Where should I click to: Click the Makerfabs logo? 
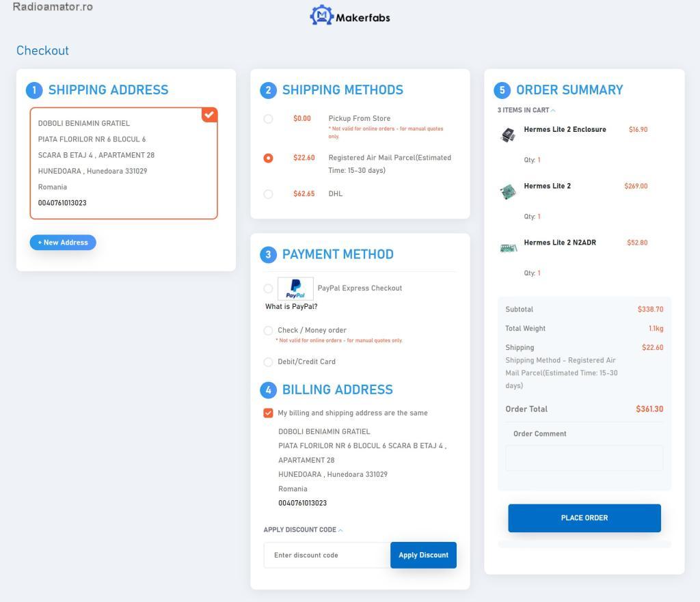[350, 16]
